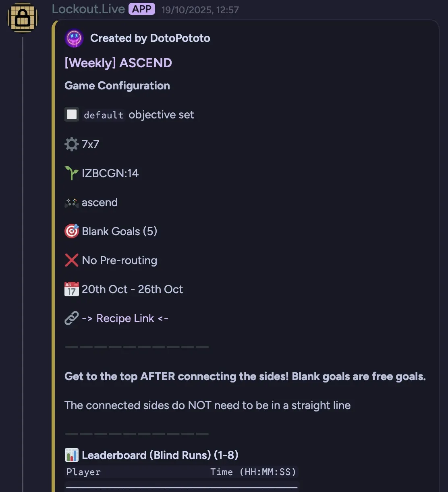Screen dimensions: 448x492
Task: Click the bar chart icon beside Leaderboard
Action: tap(71, 455)
